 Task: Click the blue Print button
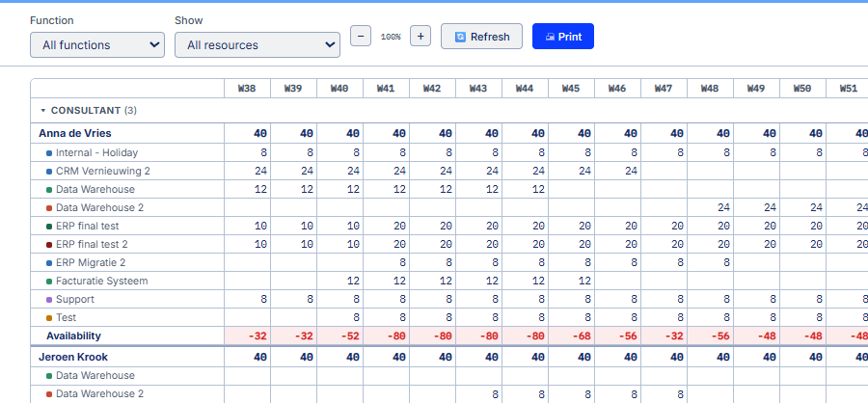(x=563, y=37)
